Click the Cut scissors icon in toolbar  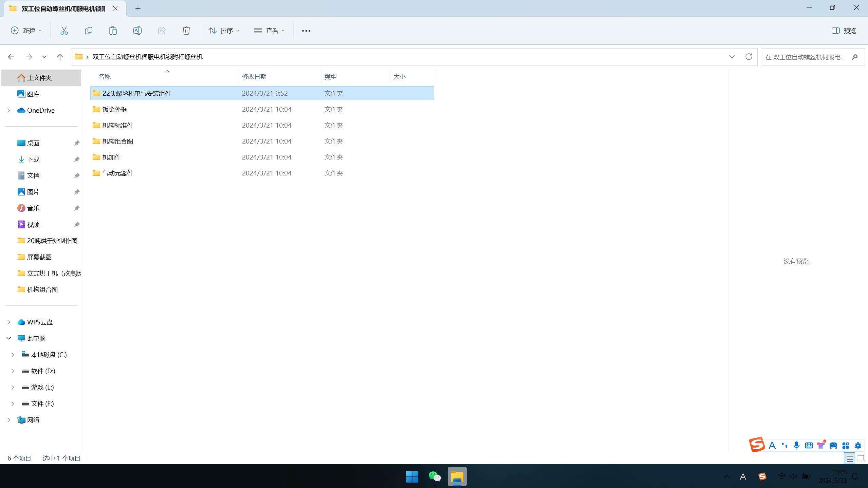coord(64,31)
